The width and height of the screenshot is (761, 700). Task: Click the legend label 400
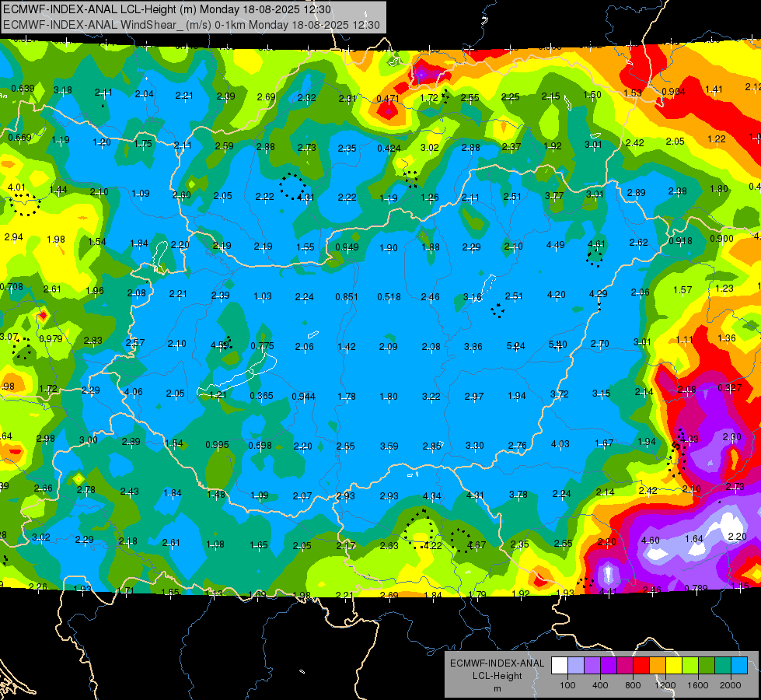(x=600, y=685)
